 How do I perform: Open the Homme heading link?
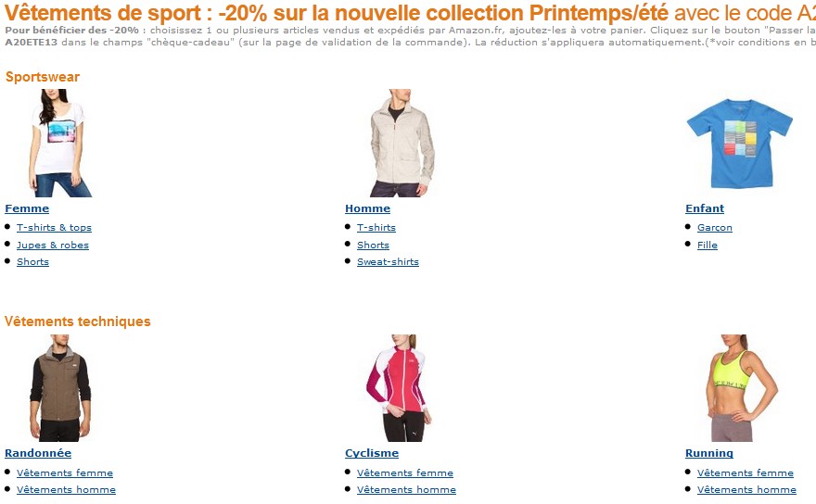point(367,208)
